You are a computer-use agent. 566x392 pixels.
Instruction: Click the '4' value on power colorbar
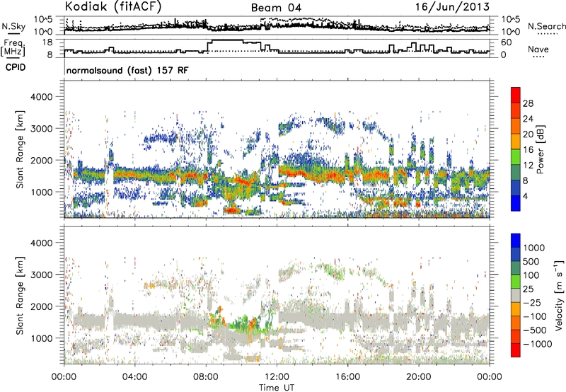click(x=526, y=197)
